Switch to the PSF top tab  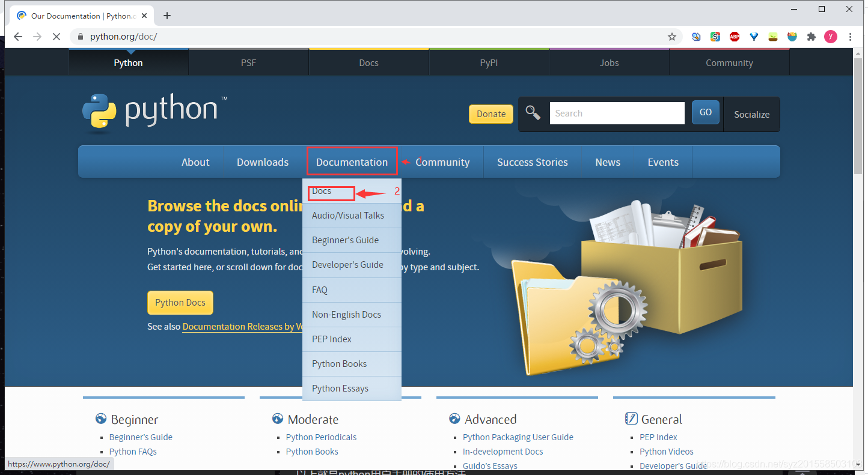point(249,62)
